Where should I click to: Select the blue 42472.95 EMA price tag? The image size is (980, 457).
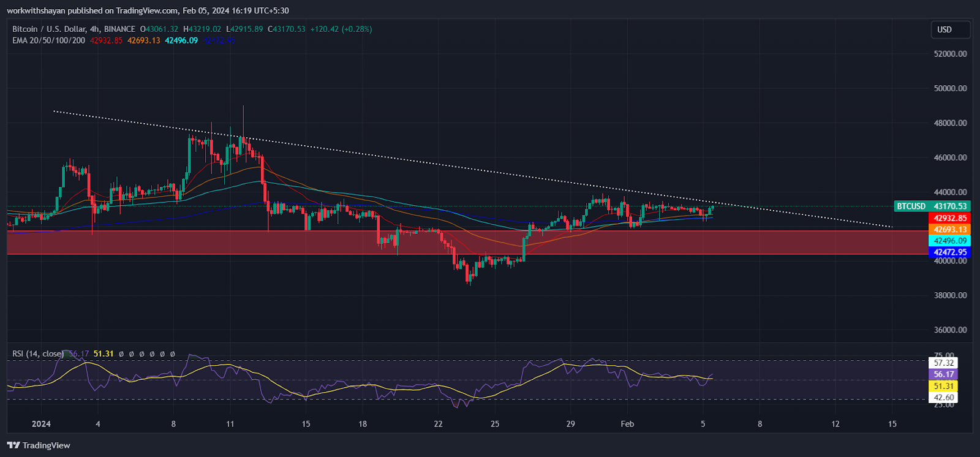(949, 252)
